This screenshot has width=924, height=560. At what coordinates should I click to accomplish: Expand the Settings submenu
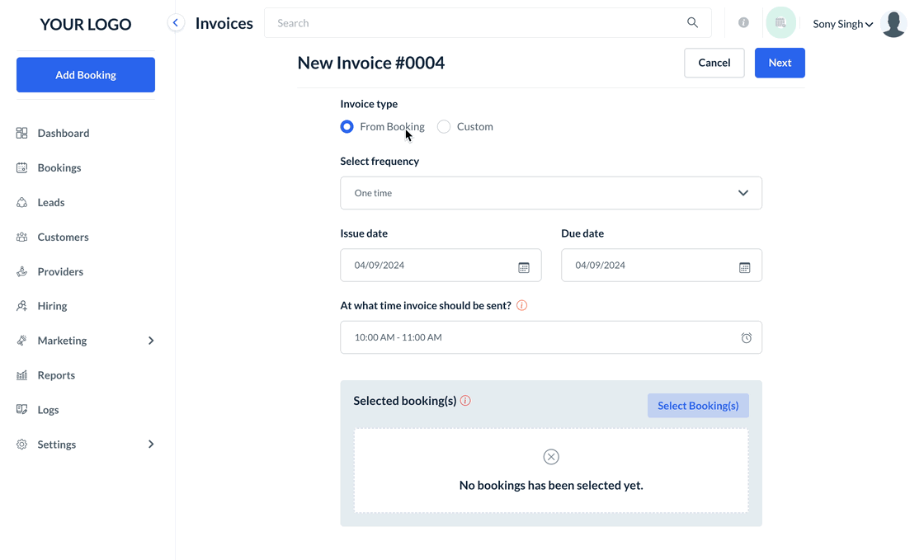pyautogui.click(x=151, y=445)
